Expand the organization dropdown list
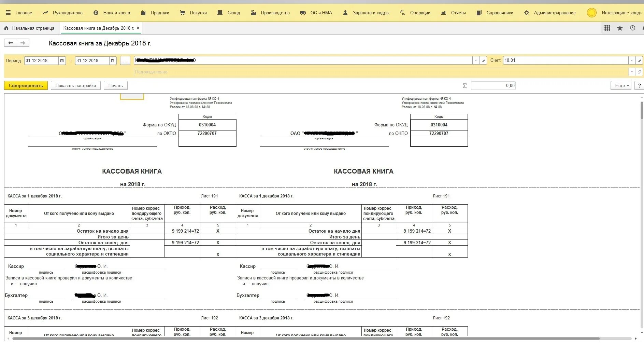 click(x=476, y=60)
